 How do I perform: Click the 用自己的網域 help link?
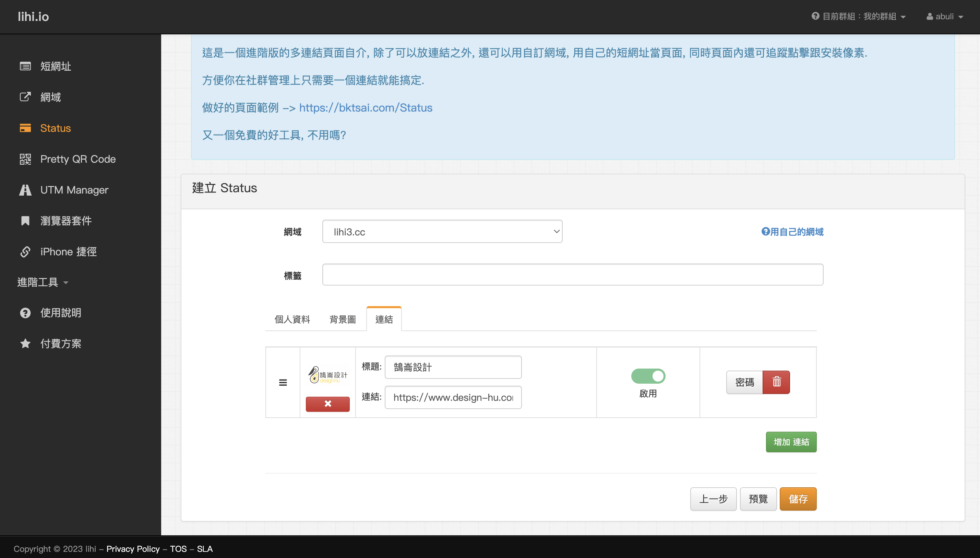pyautogui.click(x=792, y=232)
